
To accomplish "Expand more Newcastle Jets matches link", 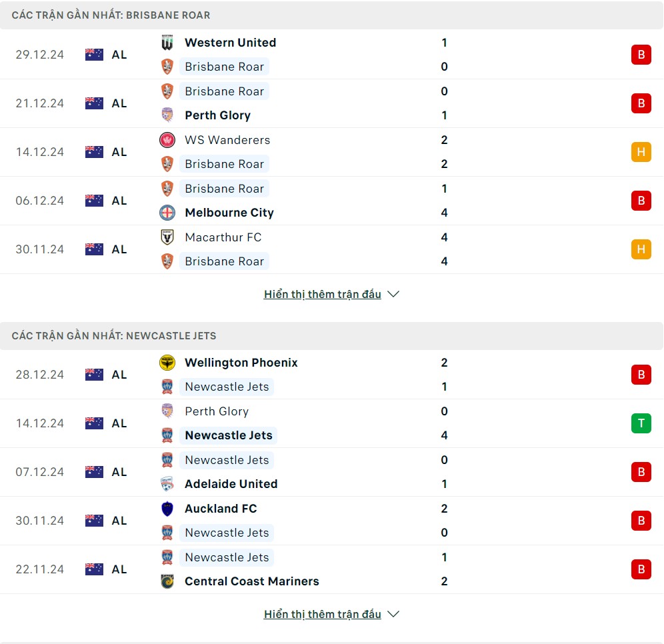I will point(322,615).
